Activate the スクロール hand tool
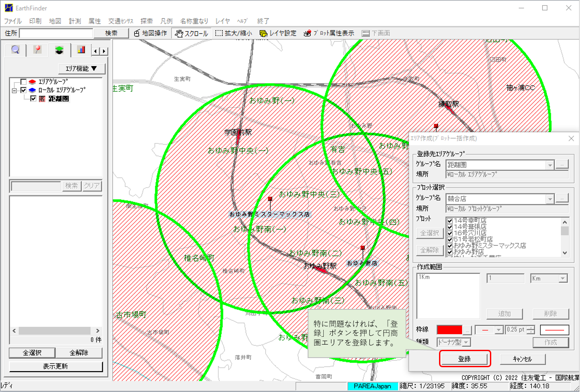The height and width of the screenshot is (392, 580). (x=192, y=33)
